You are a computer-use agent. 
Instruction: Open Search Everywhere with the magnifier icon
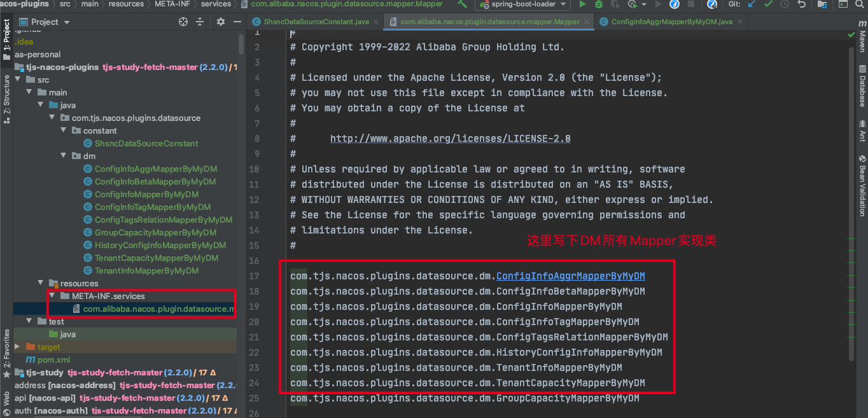[x=860, y=5]
